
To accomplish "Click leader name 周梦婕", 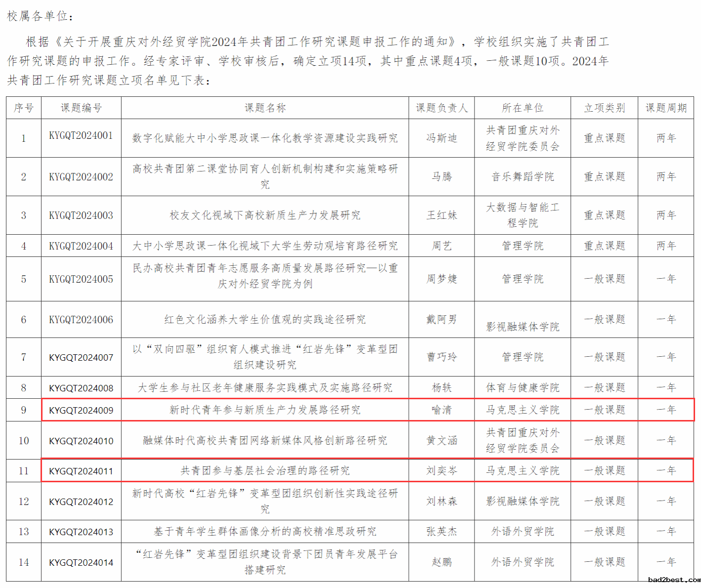I will 441,279.
